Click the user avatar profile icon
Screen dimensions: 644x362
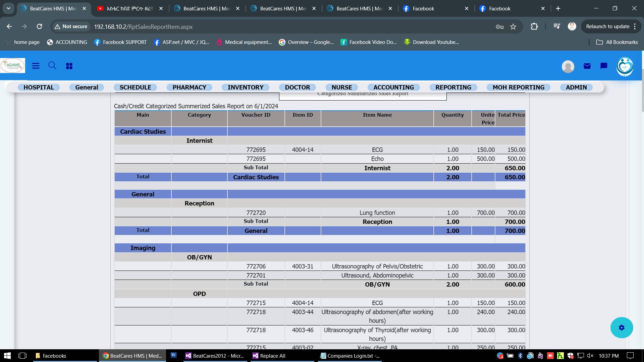568,66
